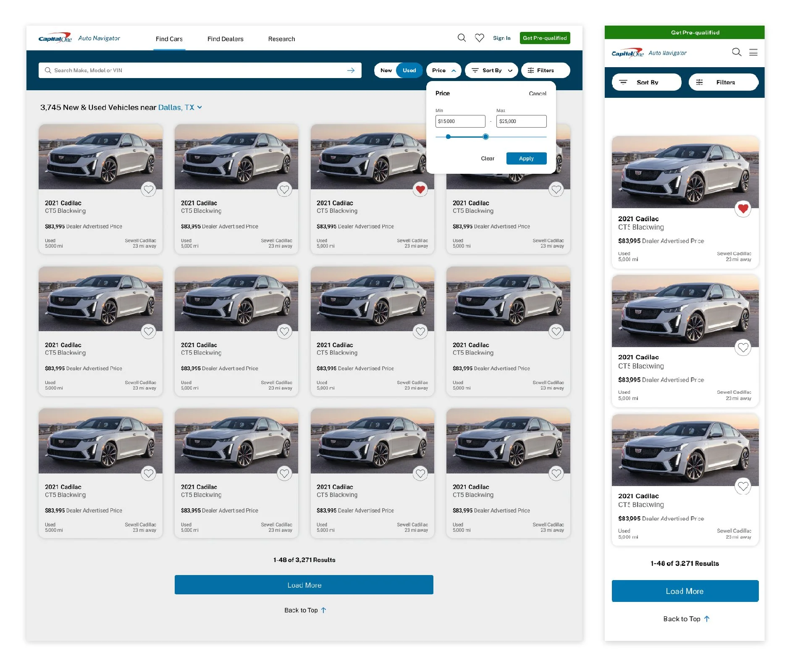Click the minimum price slider handle
This screenshot has height=672, width=787.
[448, 137]
